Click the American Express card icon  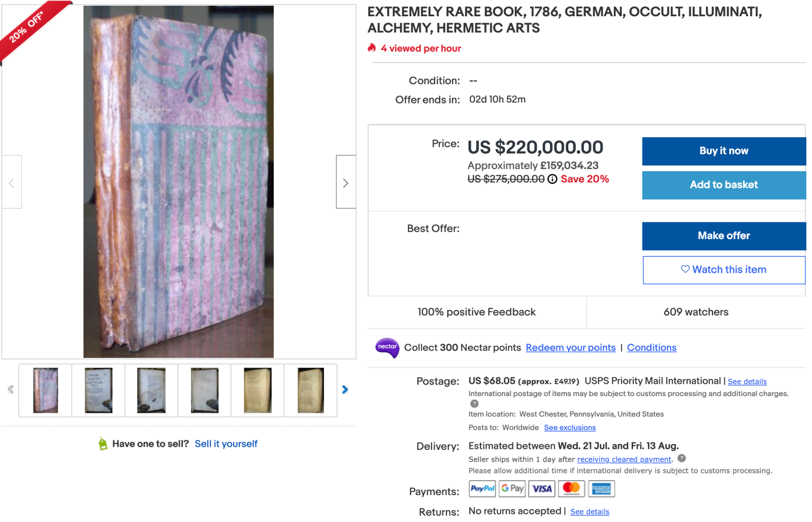[601, 488]
